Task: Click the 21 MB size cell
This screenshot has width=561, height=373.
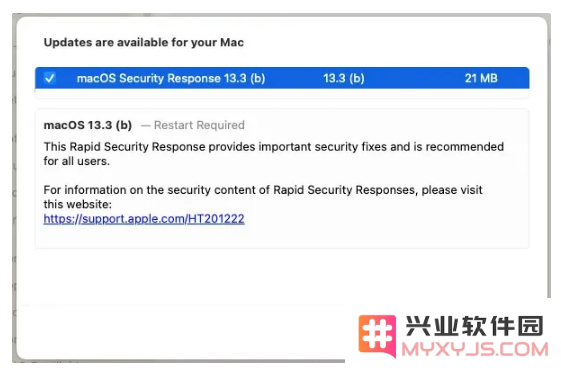Action: [481, 78]
